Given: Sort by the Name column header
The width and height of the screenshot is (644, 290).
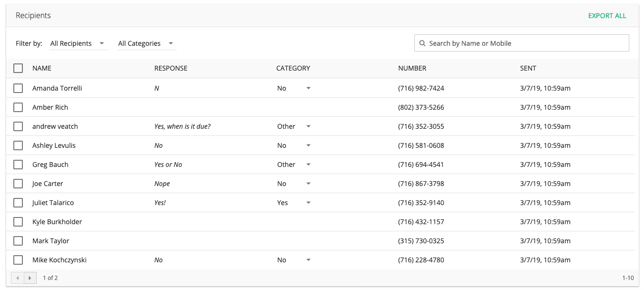Looking at the screenshot, I should click(42, 68).
